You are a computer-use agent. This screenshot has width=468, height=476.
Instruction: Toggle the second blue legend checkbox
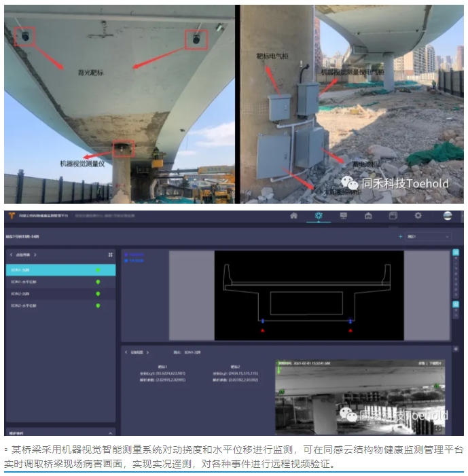[126, 260]
